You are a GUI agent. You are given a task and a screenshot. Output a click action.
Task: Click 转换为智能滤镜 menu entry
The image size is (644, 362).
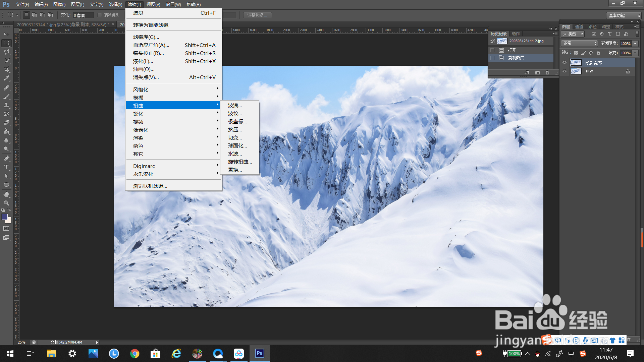tap(151, 25)
